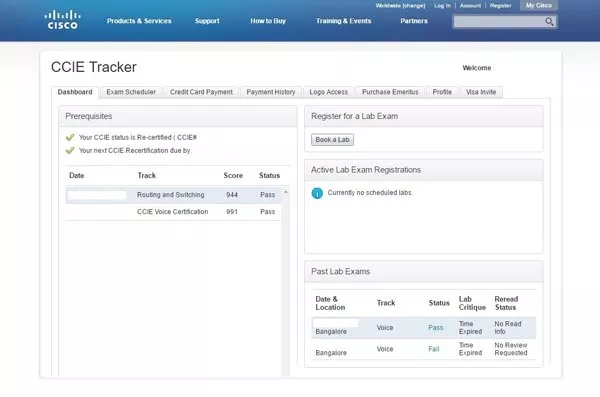Click the Book a Lab button
Viewport: 600px width, 397px height.
[333, 140]
